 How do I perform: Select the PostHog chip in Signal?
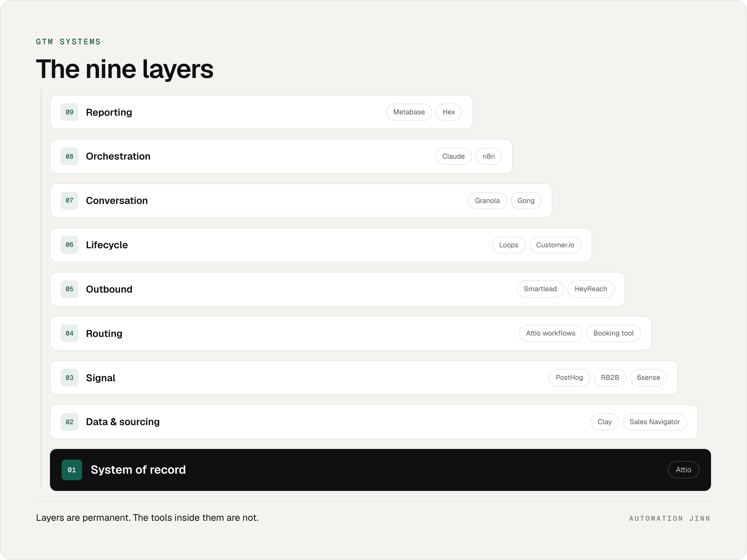[569, 378]
